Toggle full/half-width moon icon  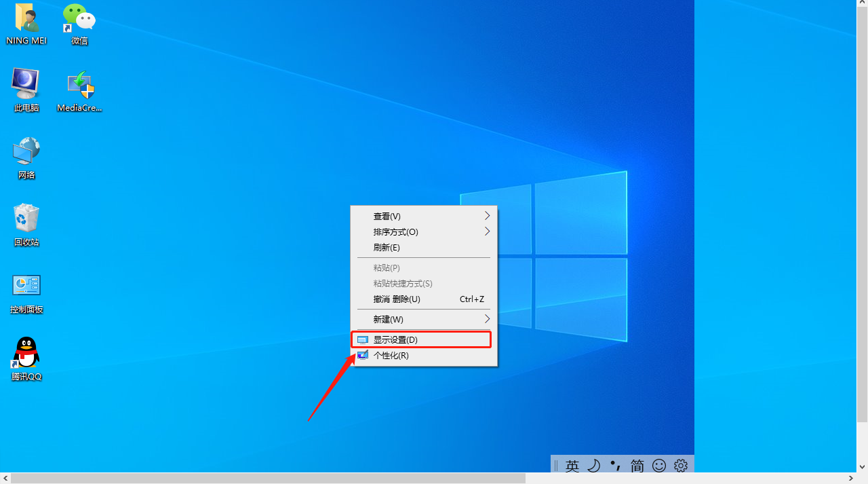click(593, 466)
